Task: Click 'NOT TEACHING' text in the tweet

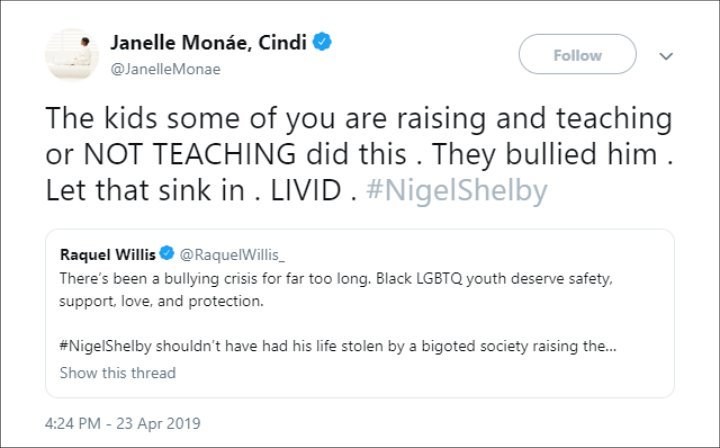Action: (189, 154)
